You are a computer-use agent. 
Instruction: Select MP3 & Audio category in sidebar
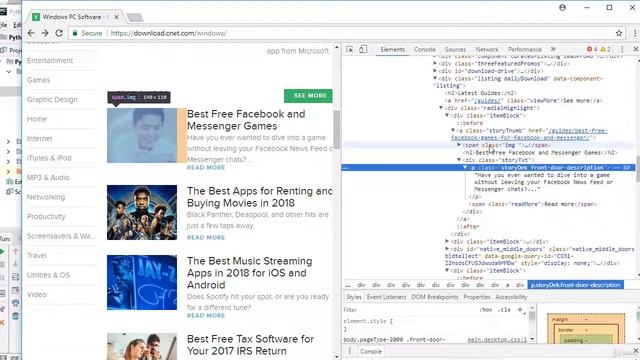point(48,178)
